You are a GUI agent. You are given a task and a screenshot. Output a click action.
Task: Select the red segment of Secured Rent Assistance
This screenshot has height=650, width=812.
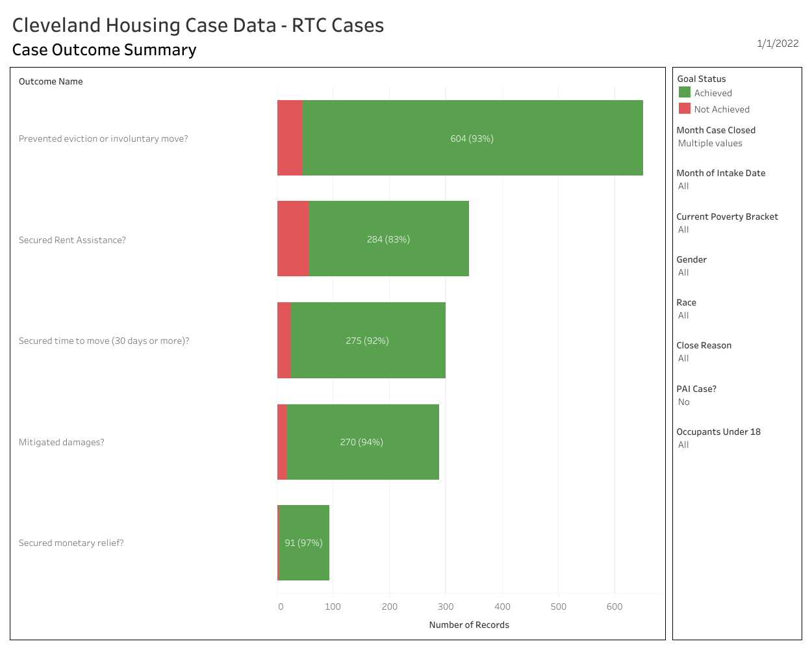click(x=293, y=239)
